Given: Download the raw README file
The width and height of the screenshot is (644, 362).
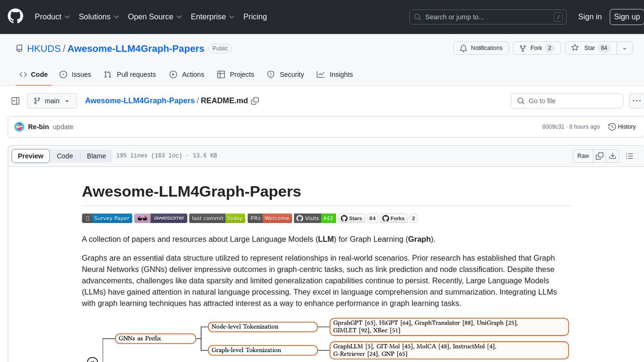Looking at the screenshot, I should 612,156.
